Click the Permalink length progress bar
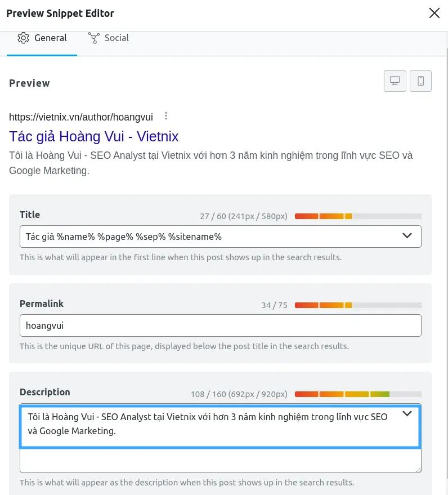The image size is (448, 495). [358, 305]
